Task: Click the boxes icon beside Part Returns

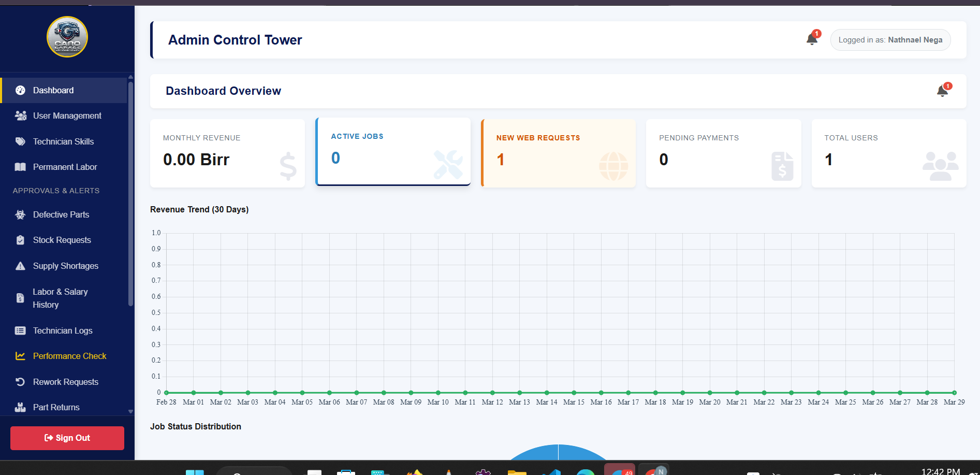Action: pos(20,407)
